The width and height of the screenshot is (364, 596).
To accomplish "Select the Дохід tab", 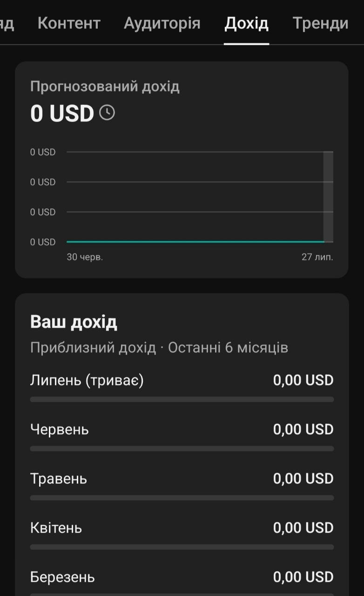I will coord(246,23).
